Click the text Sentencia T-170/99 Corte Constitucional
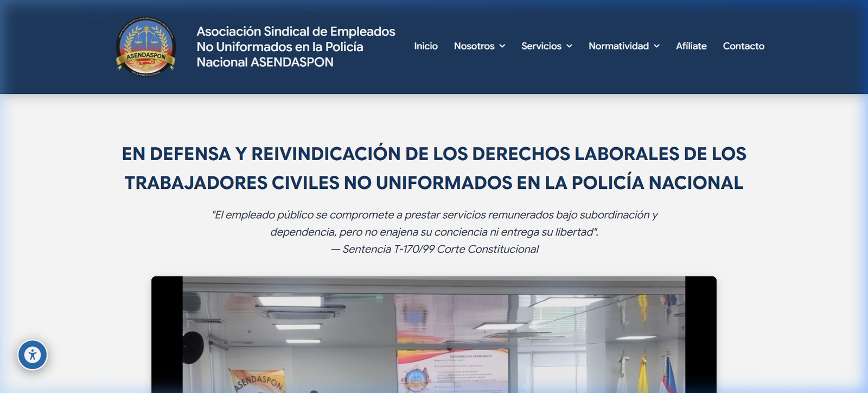Image resolution: width=868 pixels, height=393 pixels. coord(441,249)
